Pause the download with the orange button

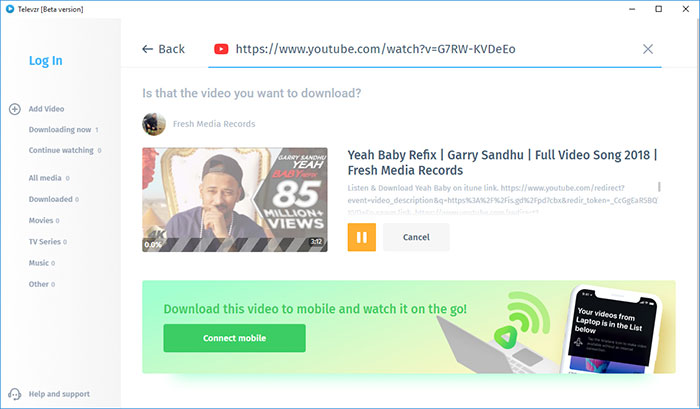pos(361,237)
